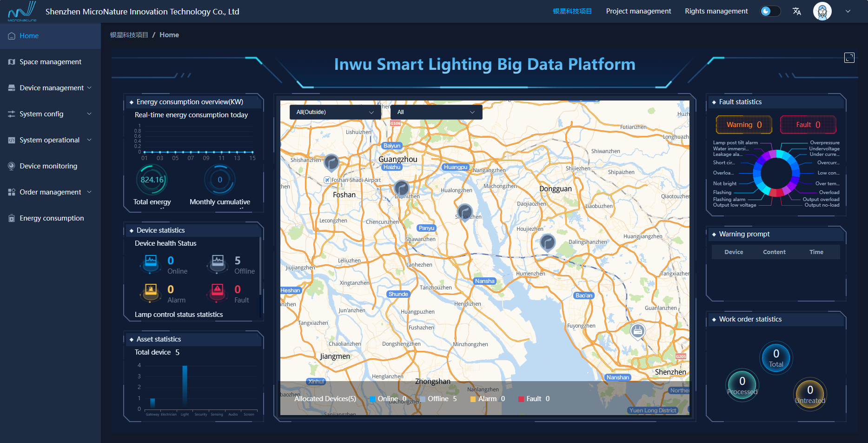Image resolution: width=868 pixels, height=443 pixels.
Task: Open Space management in sidebar
Action: pos(50,62)
